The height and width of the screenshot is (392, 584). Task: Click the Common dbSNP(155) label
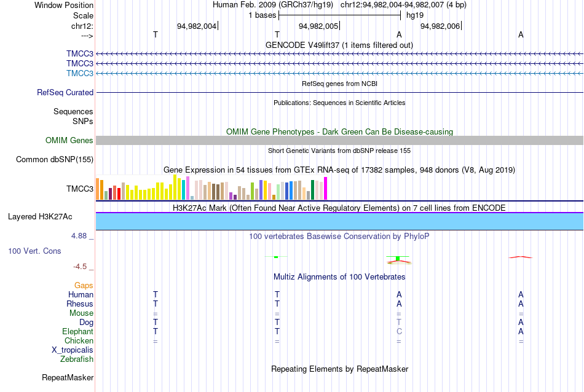click(55, 159)
